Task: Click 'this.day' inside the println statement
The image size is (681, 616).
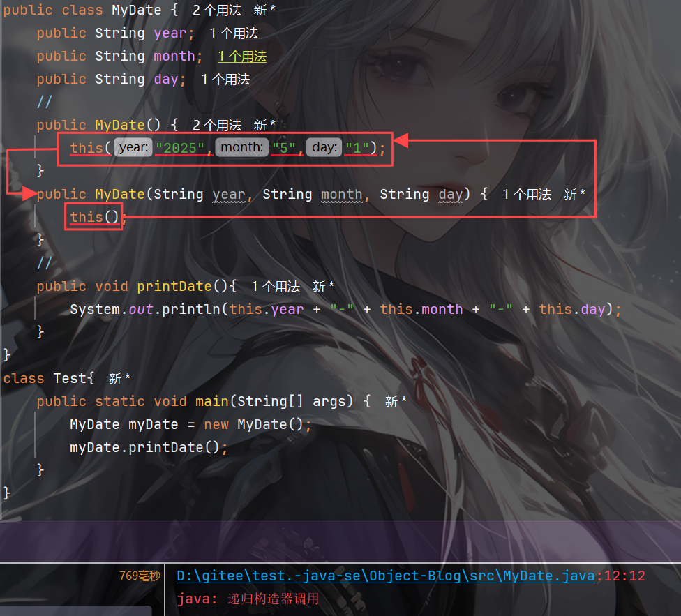Action: [x=572, y=309]
